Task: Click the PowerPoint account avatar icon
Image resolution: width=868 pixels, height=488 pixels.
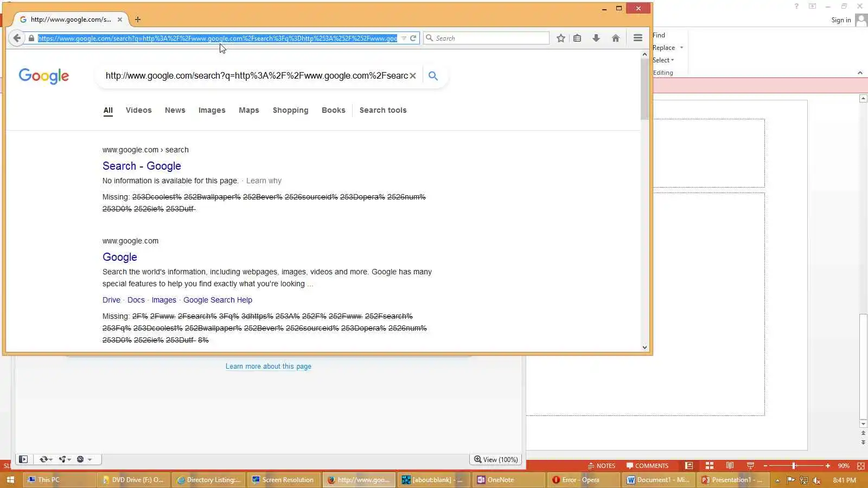Action: pyautogui.click(x=861, y=20)
